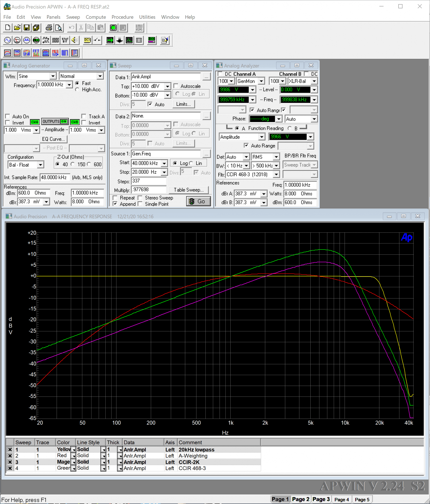Screen dimensions: 430x504
Task: Open the Analog Generator panel icon
Action: tap(8, 40)
